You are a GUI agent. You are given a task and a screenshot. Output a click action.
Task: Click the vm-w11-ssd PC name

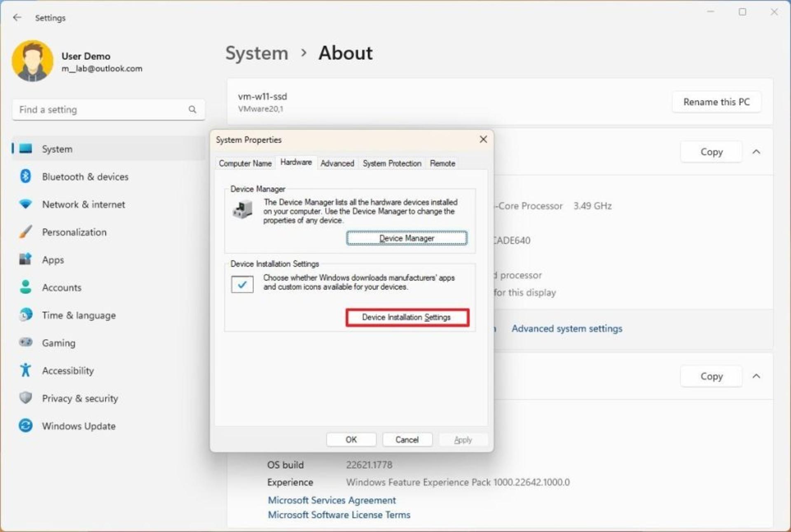[x=262, y=96]
